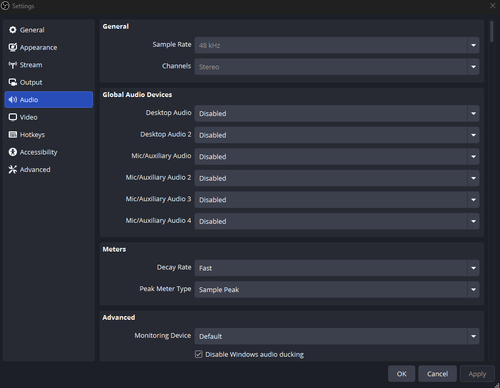The image size is (500, 388).
Task: Open the Desktop Audio 2 dropdown
Action: point(337,135)
